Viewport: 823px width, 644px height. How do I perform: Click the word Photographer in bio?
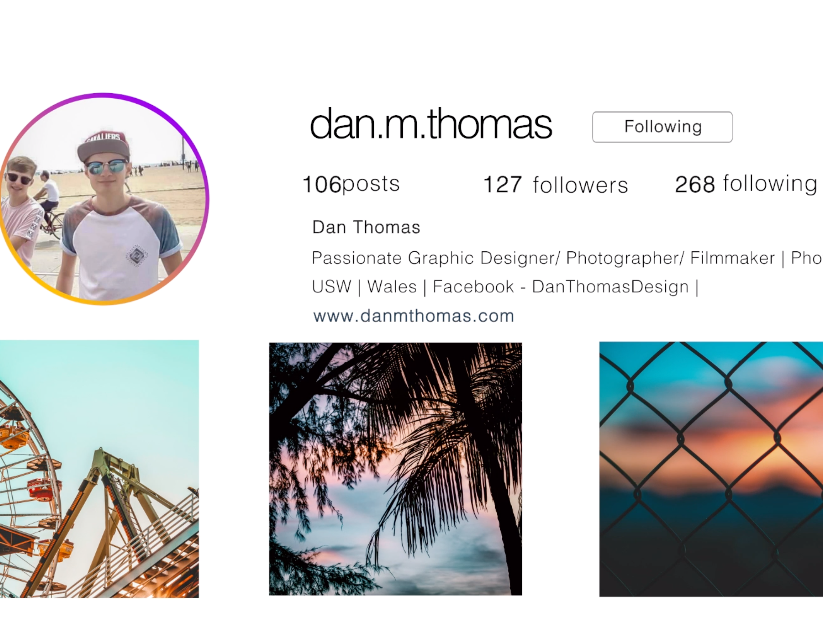coord(625,259)
